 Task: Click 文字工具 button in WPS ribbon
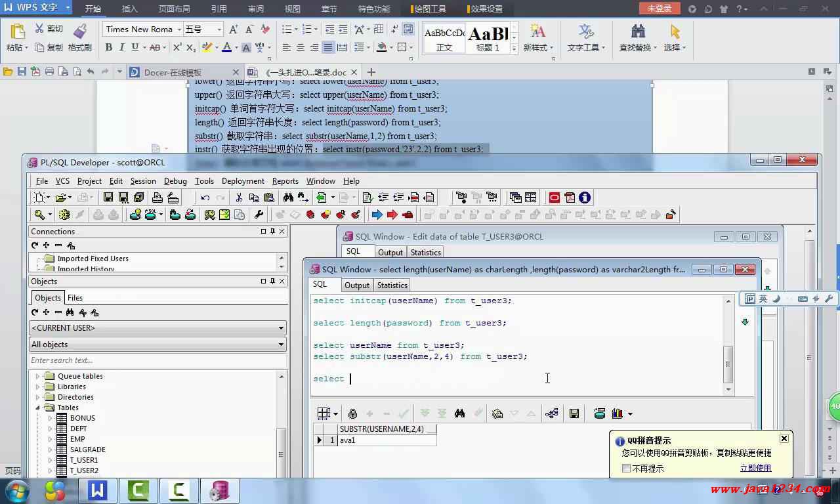[586, 38]
